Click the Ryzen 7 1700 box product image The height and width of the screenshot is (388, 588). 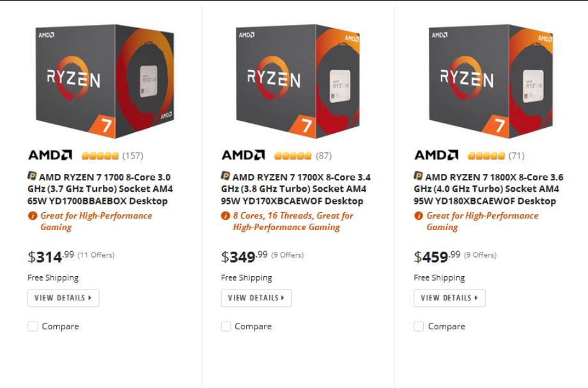(102, 81)
